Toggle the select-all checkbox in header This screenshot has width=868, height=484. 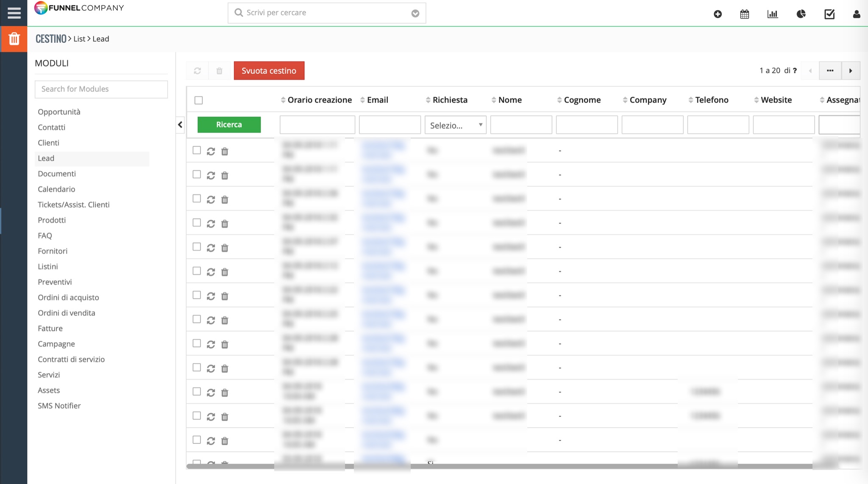click(x=198, y=100)
